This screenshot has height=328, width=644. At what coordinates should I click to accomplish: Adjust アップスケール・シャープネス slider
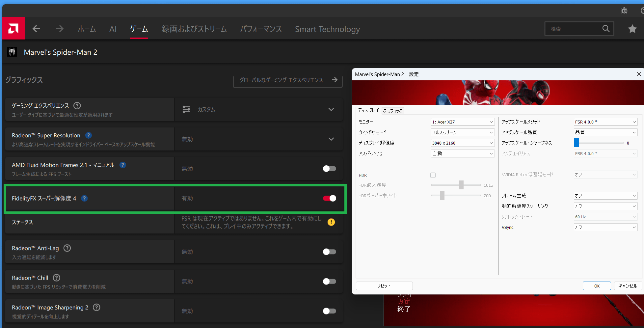point(599,143)
